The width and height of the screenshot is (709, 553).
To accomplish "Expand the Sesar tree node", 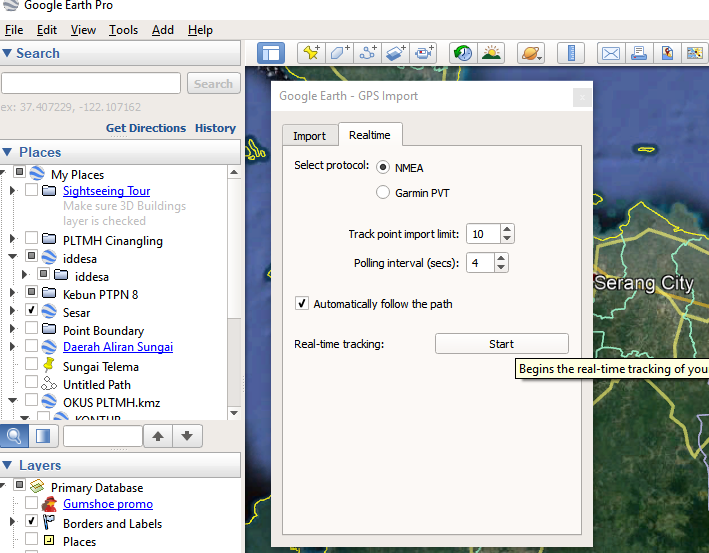I will 13,311.
